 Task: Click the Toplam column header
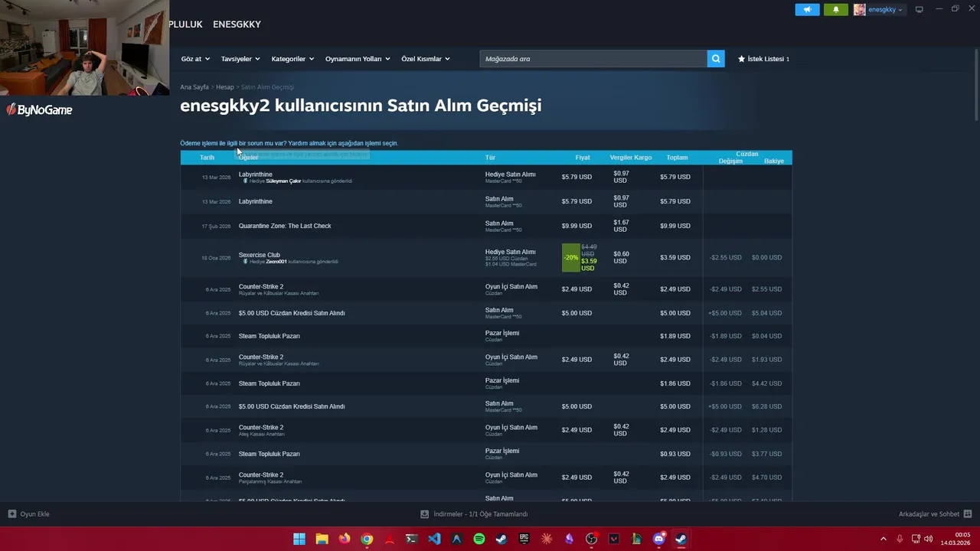pos(677,158)
